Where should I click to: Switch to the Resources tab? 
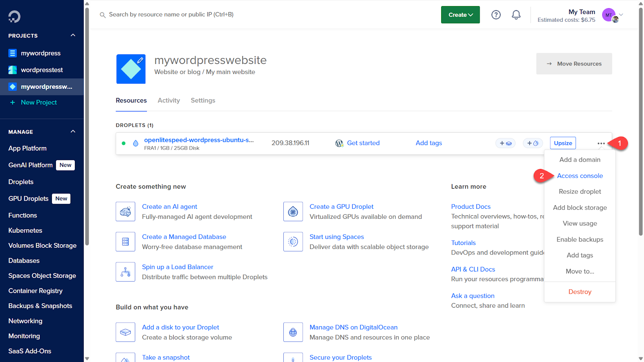point(131,101)
